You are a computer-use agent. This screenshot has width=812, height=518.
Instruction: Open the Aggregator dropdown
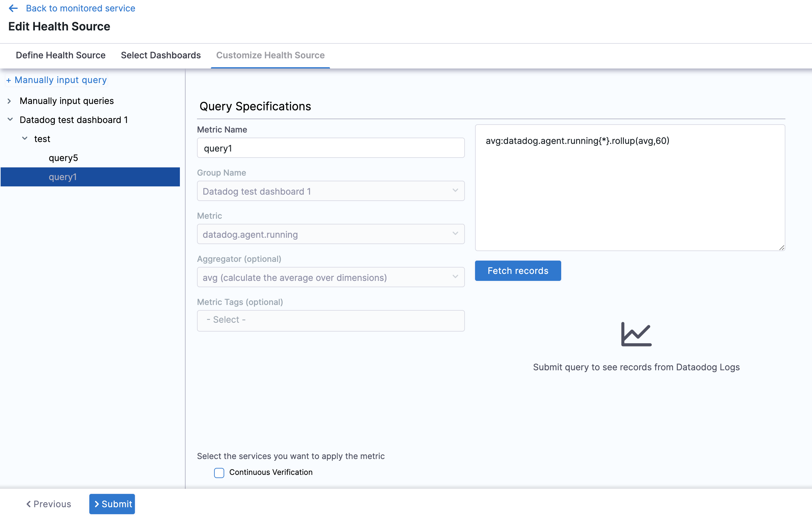click(x=330, y=277)
